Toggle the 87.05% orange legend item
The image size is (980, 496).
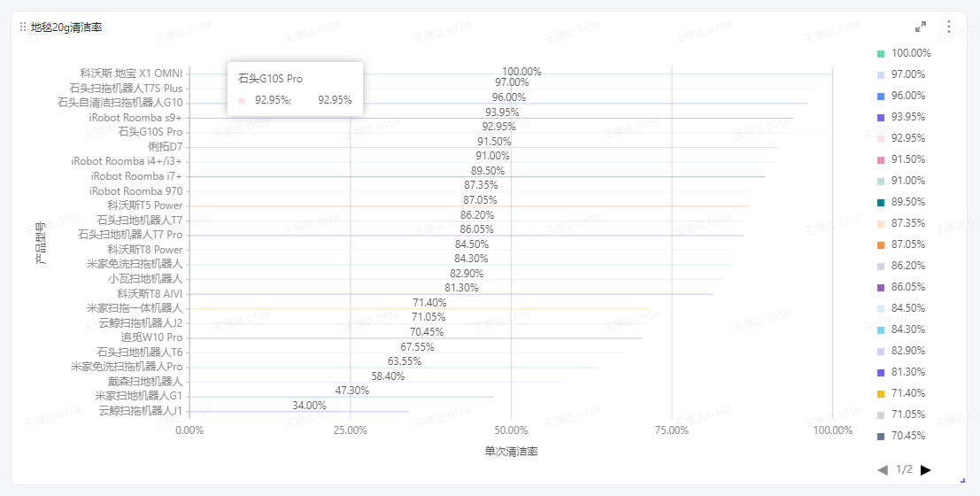(901, 244)
